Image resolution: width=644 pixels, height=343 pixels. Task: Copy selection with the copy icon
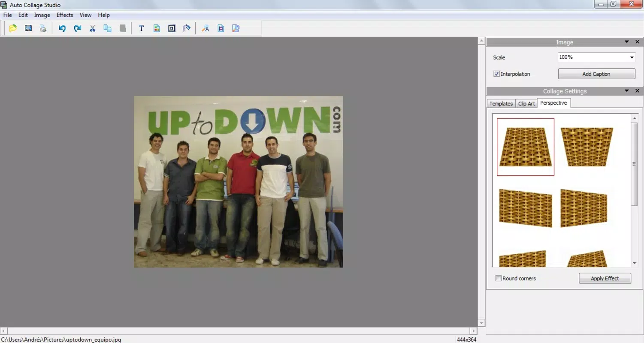point(107,28)
